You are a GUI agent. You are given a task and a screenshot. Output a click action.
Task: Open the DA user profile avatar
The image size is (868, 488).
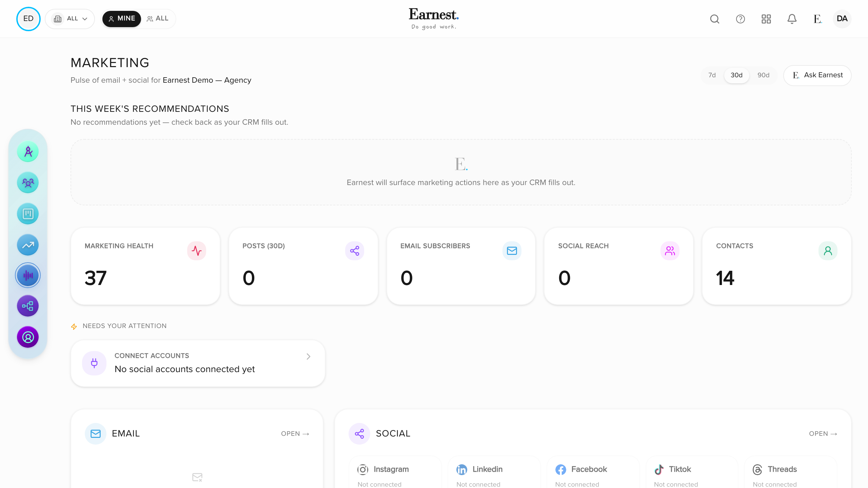(842, 19)
